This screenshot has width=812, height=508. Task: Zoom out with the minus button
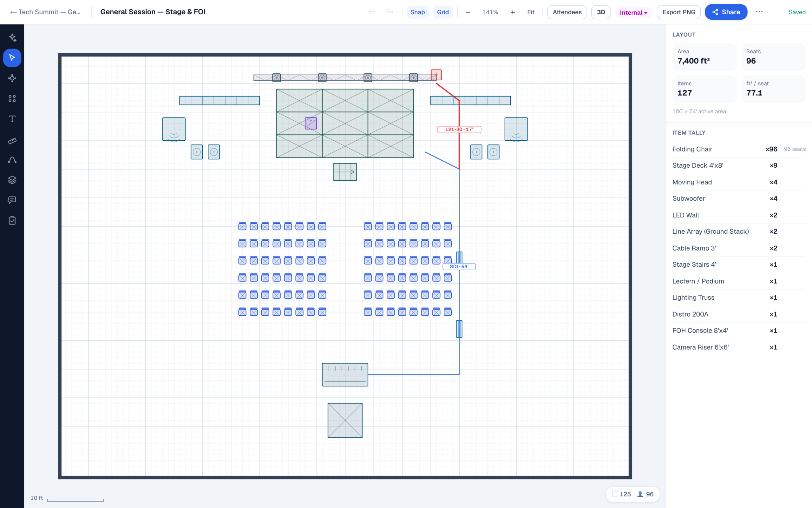pyautogui.click(x=468, y=12)
